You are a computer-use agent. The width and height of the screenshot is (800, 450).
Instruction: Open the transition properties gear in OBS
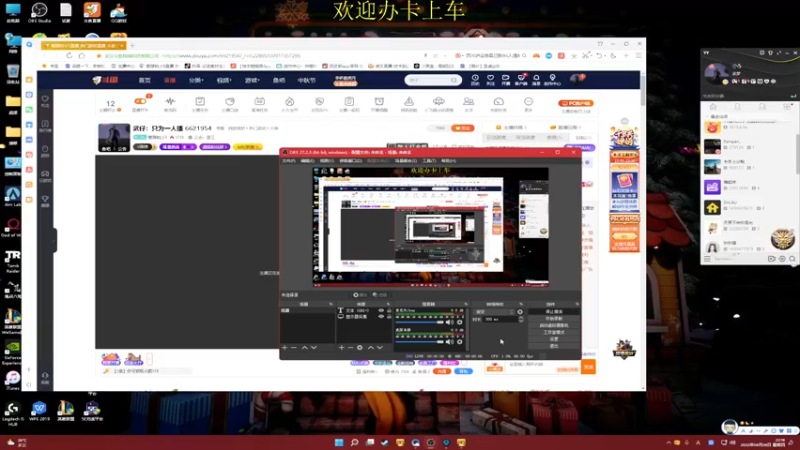point(520,312)
